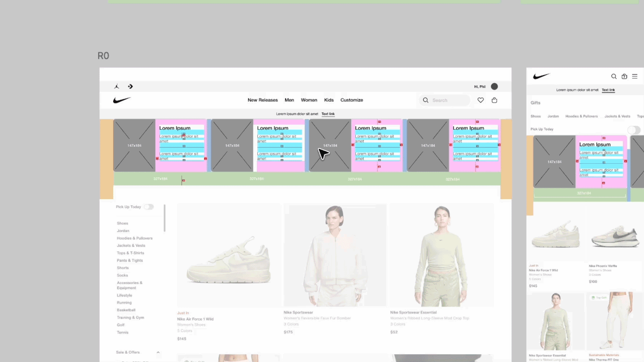The height and width of the screenshot is (362, 644).
Task: Select the Faux Fur Bomber product image
Action: click(x=335, y=255)
